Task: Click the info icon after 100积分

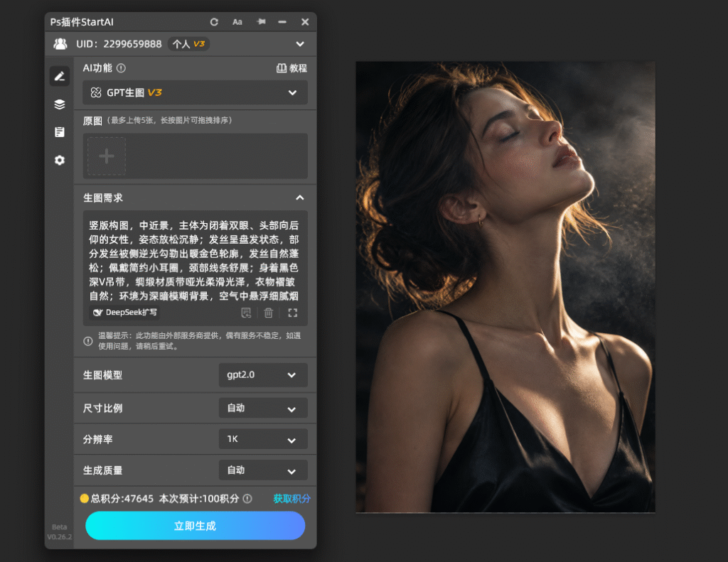Action: point(247,499)
